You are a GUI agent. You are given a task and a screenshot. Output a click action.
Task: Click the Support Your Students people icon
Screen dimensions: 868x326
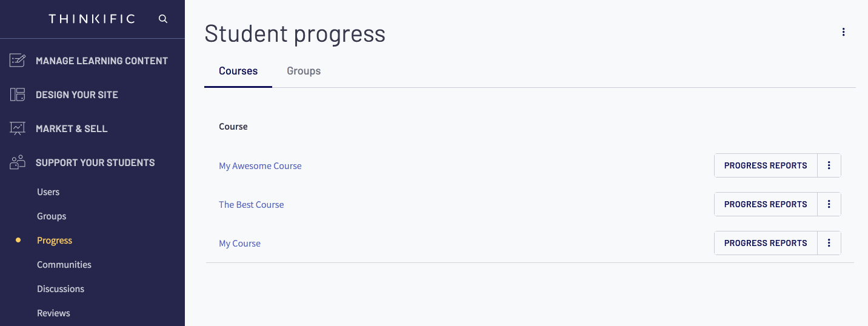tap(18, 162)
